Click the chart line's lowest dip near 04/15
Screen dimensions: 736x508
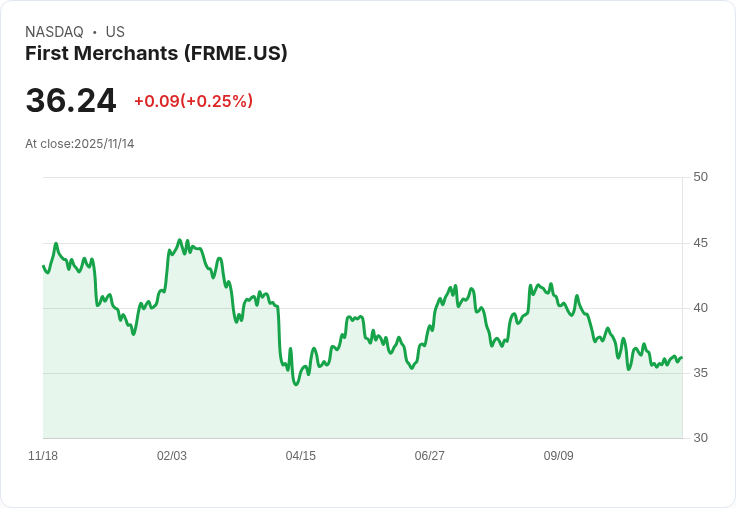tap(296, 384)
